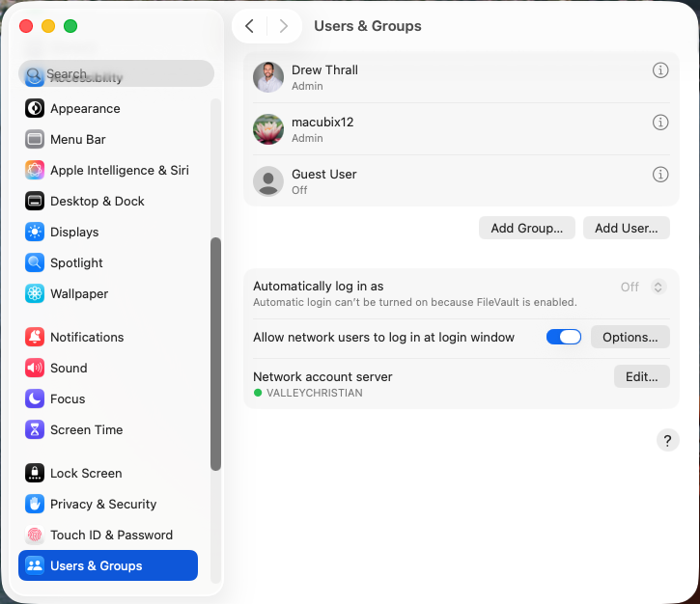
Task: Open info for macubix12 account
Action: (x=660, y=123)
